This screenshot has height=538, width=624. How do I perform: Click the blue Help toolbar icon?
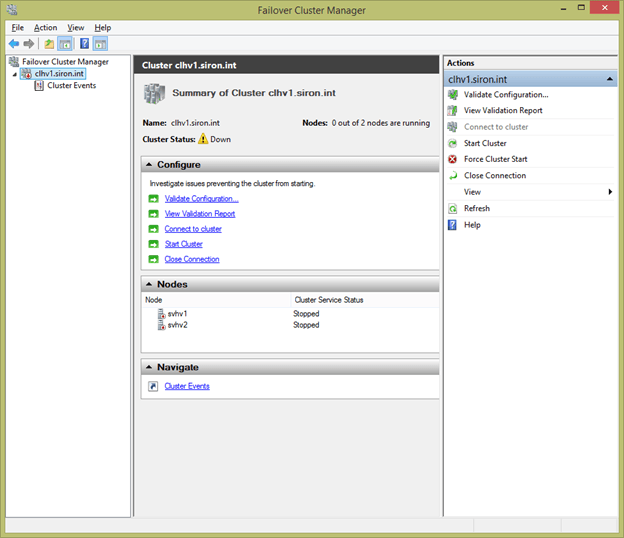[x=85, y=44]
